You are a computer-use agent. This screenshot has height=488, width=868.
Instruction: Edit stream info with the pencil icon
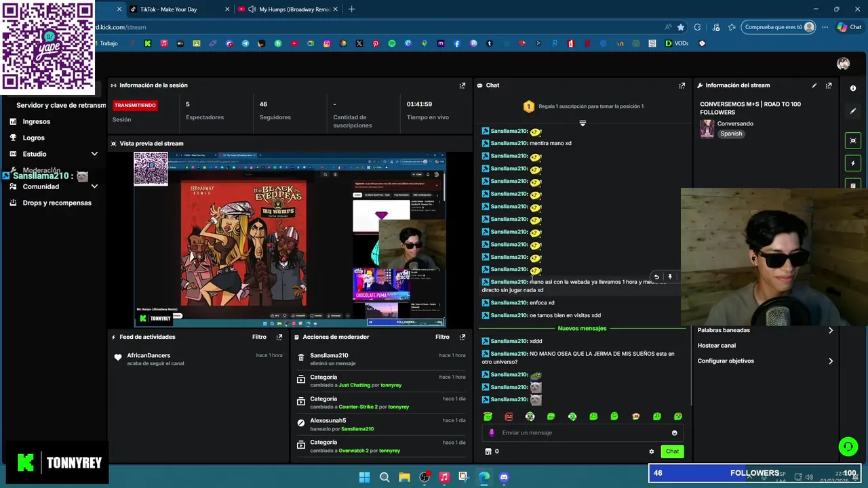click(814, 85)
